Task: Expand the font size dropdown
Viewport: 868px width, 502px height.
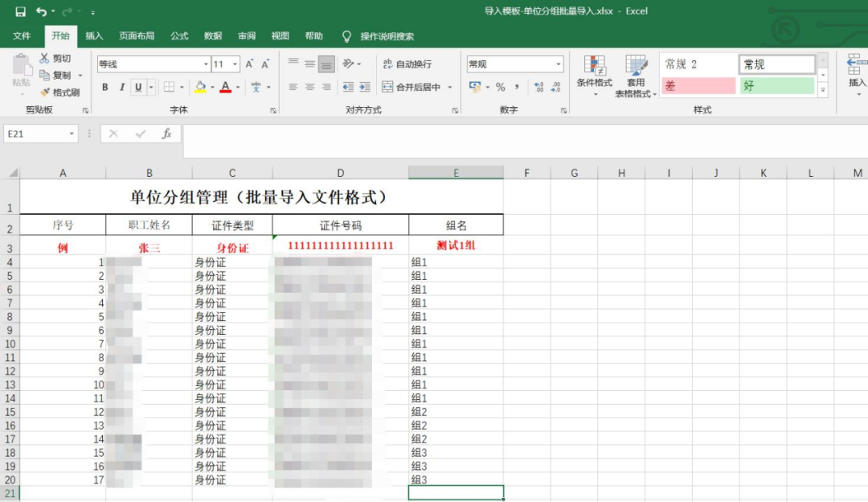Action: tap(235, 64)
